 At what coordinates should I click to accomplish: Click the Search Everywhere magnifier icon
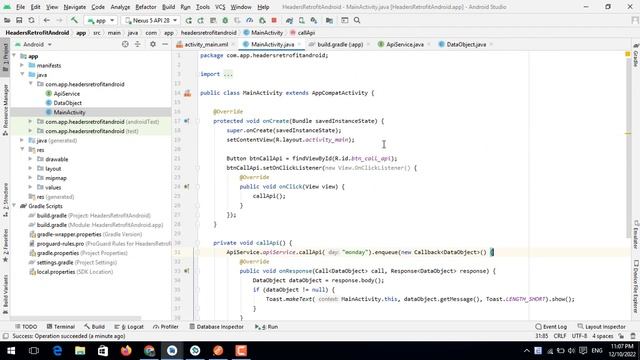click(357, 20)
